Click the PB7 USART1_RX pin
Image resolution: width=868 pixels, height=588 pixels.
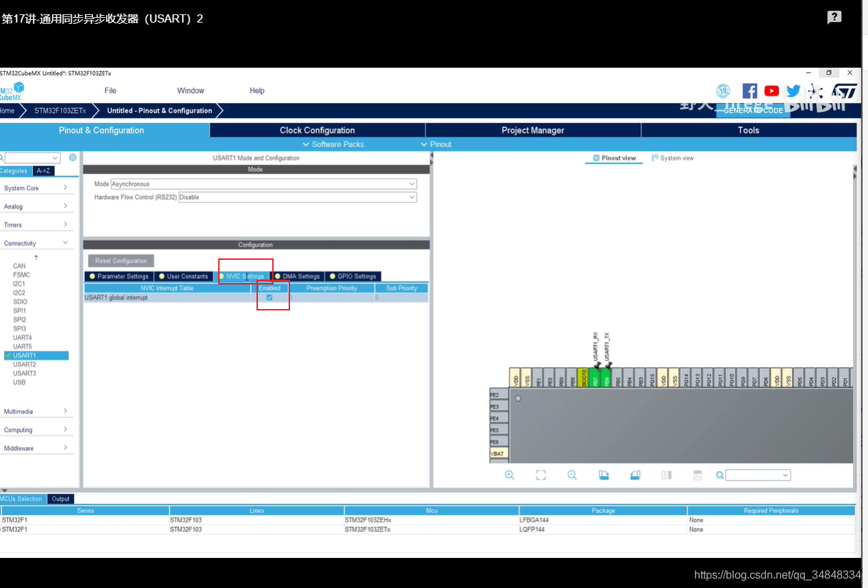click(x=594, y=377)
